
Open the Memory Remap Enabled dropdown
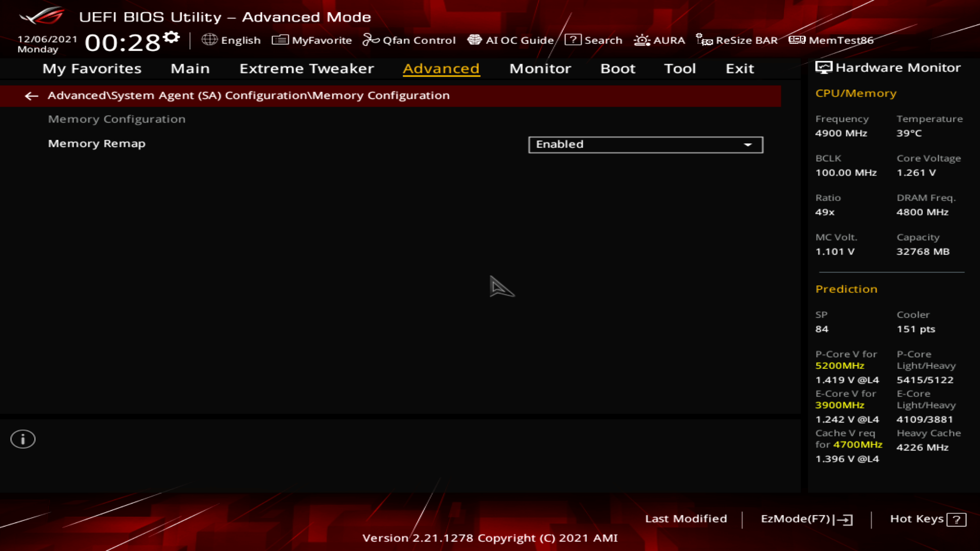645,145
